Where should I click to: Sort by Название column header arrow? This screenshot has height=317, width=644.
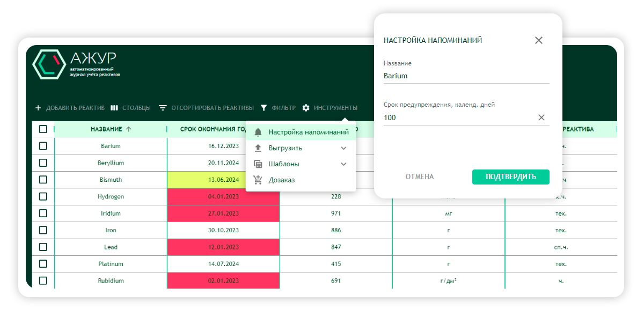[128, 129]
